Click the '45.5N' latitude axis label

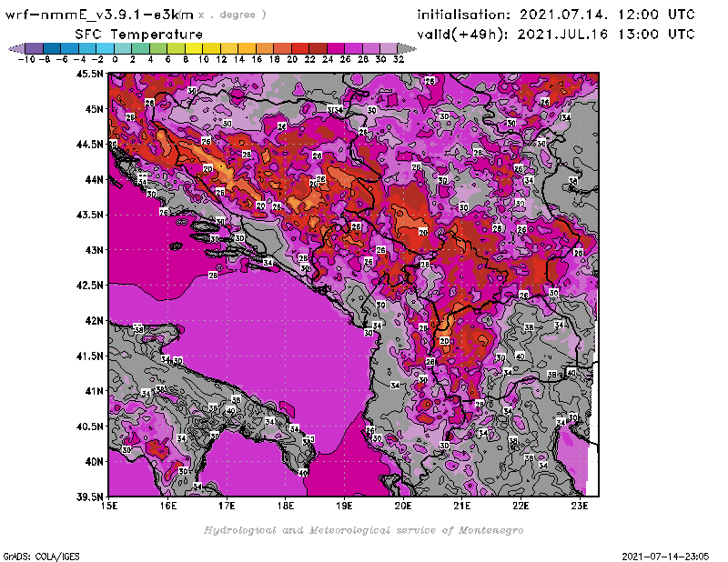(89, 74)
